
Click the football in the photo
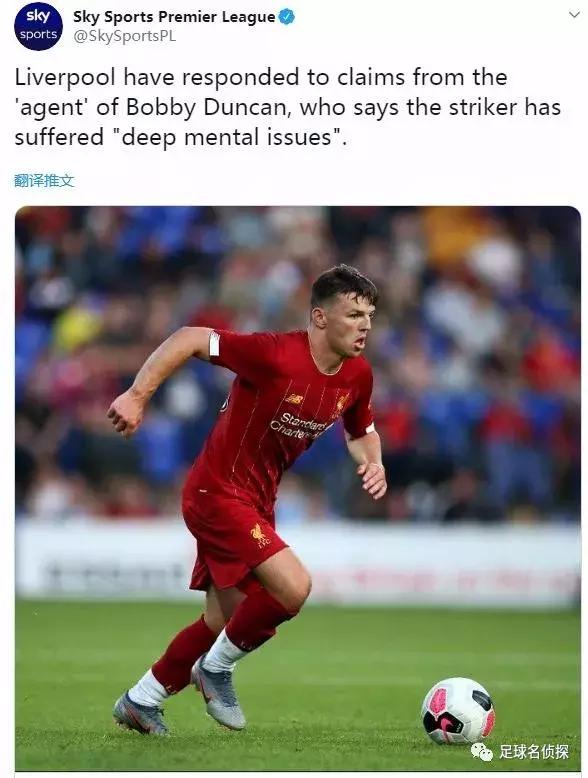[458, 711]
